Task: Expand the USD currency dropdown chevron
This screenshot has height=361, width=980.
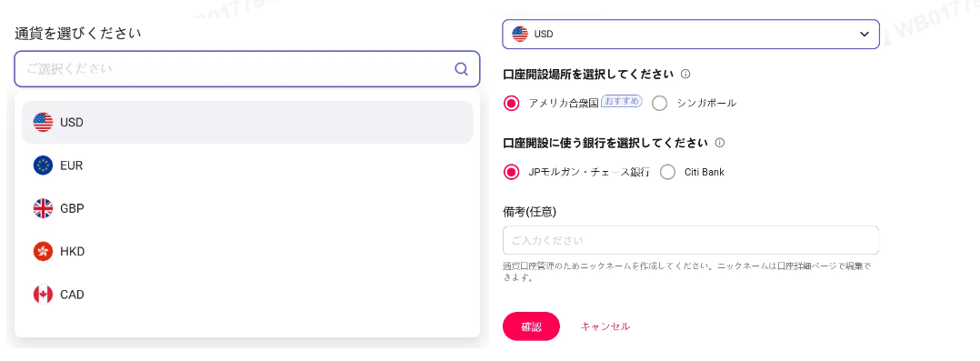Action: [x=865, y=35]
